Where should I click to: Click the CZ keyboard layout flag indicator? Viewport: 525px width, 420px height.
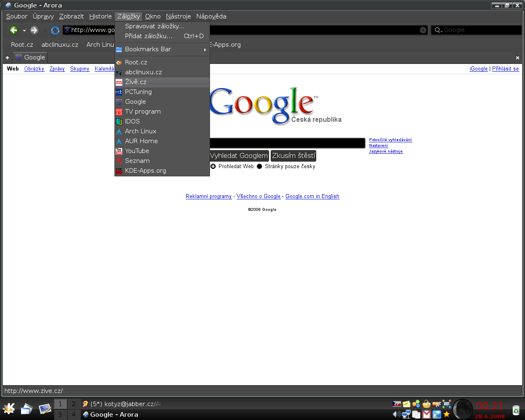396,404
